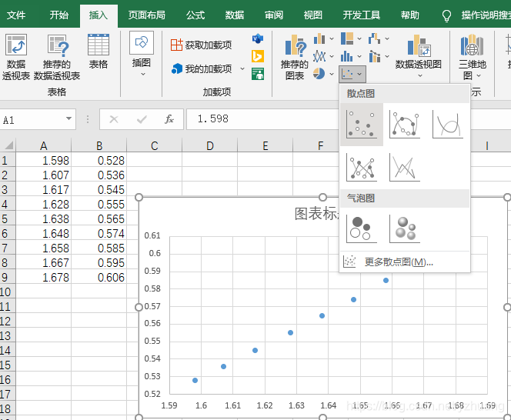Switch to the Developer (开发工具) tab

[x=362, y=15]
